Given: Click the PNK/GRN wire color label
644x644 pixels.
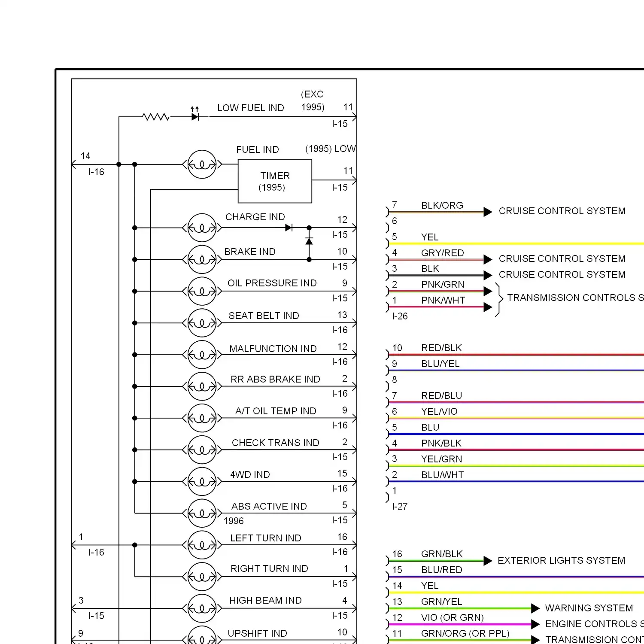Looking at the screenshot, I should (443, 284).
